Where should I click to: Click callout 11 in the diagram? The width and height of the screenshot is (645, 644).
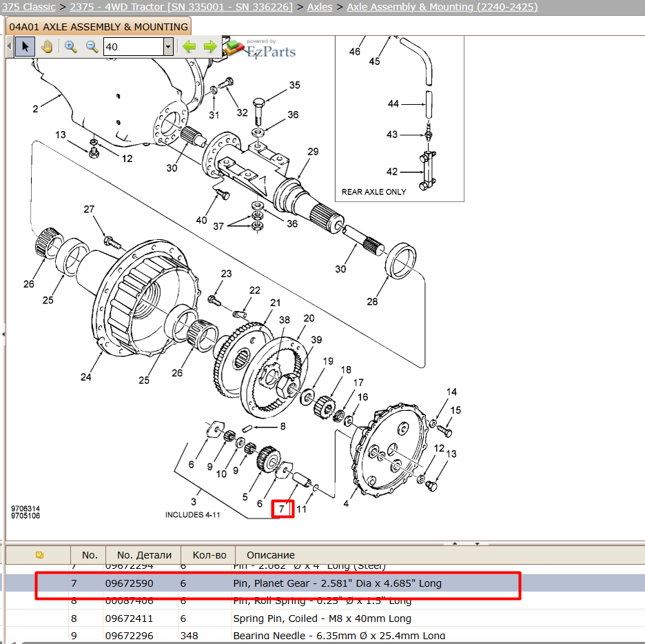coord(301,510)
